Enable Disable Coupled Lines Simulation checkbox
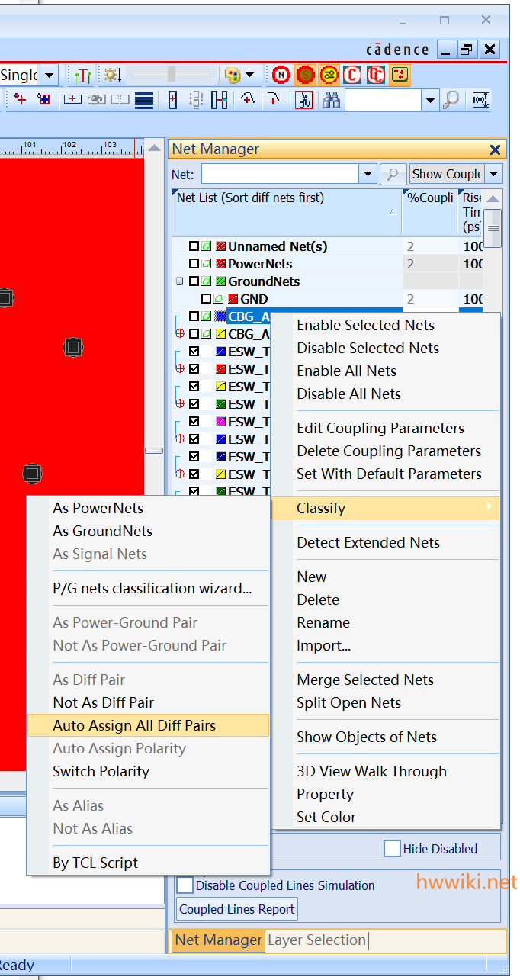The height and width of the screenshot is (980, 520). click(x=185, y=885)
